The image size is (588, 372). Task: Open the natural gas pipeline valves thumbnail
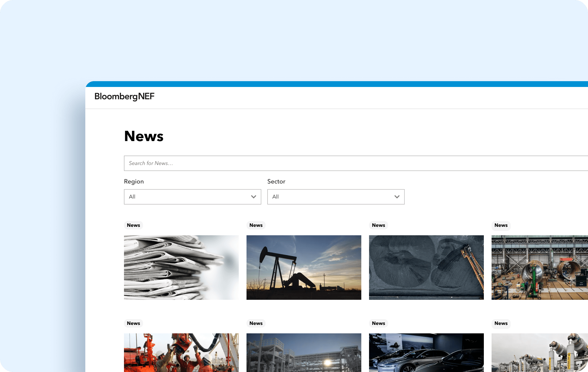pyautogui.click(x=539, y=352)
